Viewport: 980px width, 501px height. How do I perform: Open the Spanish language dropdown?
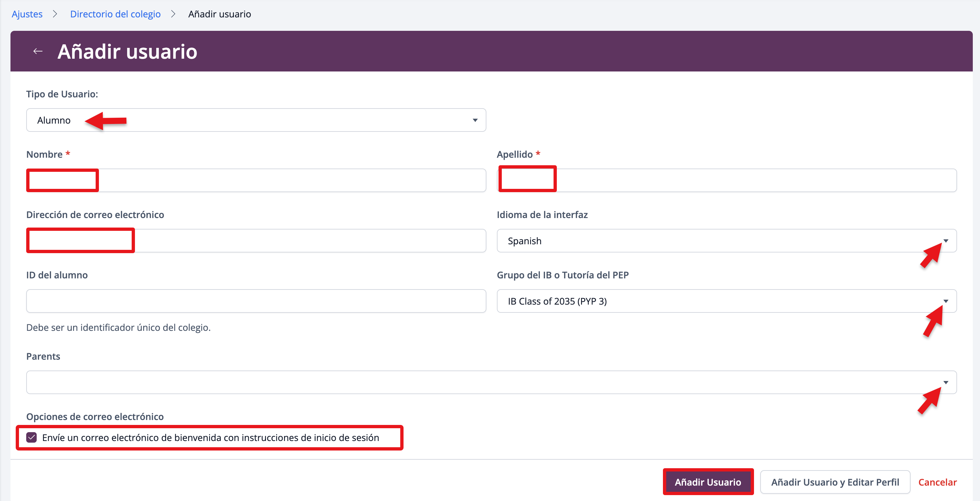coord(726,241)
